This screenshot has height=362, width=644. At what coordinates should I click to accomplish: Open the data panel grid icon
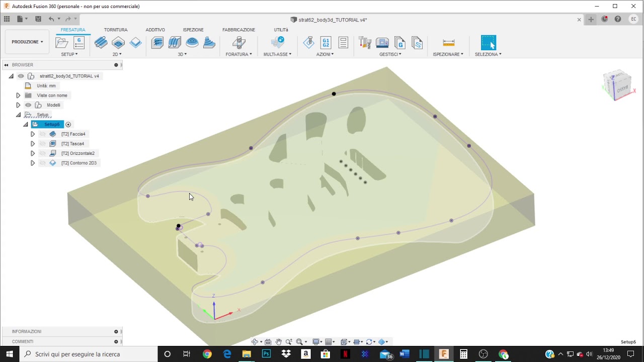click(7, 19)
